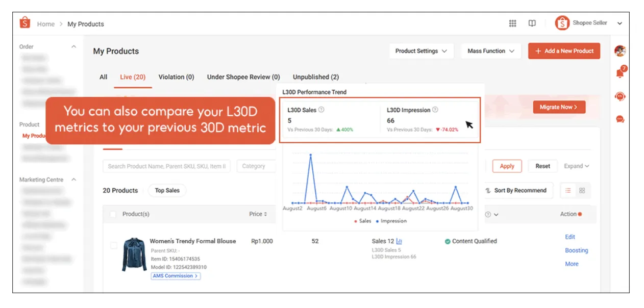644x308 pixels.
Task: Tick the Women's Trendy Formal Blouse checkbox
Action: point(114,245)
